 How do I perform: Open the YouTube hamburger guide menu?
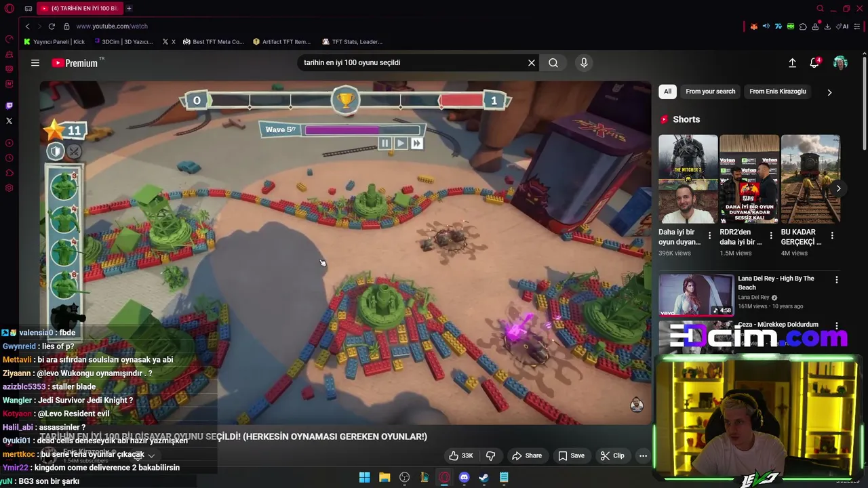[35, 62]
